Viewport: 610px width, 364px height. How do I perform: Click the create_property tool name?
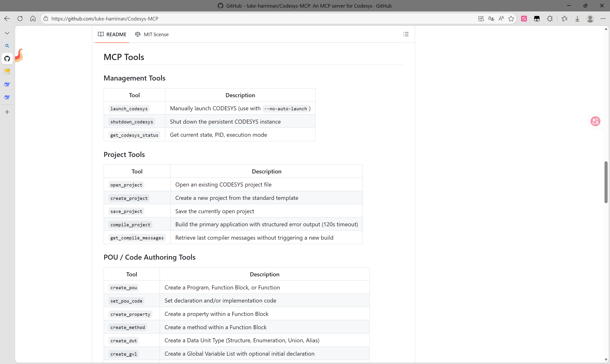point(130,314)
